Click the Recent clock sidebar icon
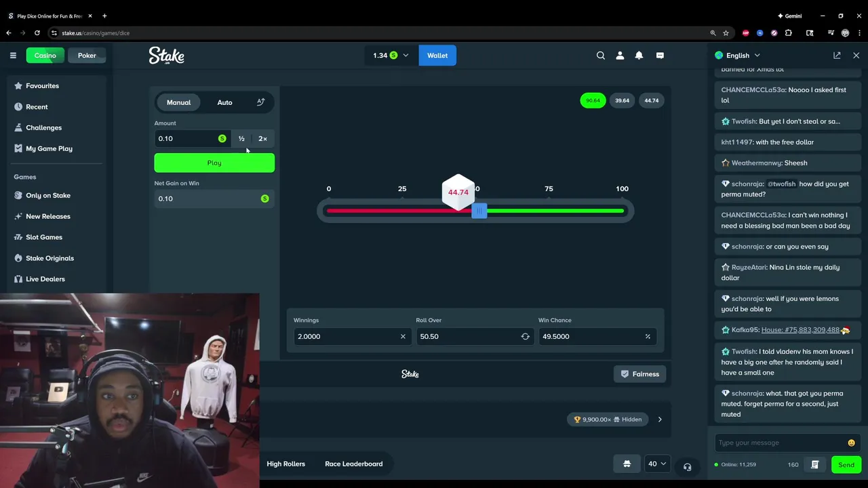This screenshot has width=868, height=488. [x=18, y=106]
